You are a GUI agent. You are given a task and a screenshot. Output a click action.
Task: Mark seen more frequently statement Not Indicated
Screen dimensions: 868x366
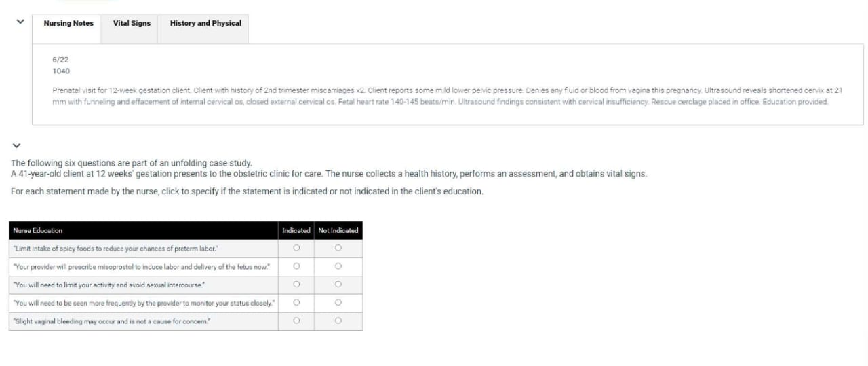tap(338, 303)
